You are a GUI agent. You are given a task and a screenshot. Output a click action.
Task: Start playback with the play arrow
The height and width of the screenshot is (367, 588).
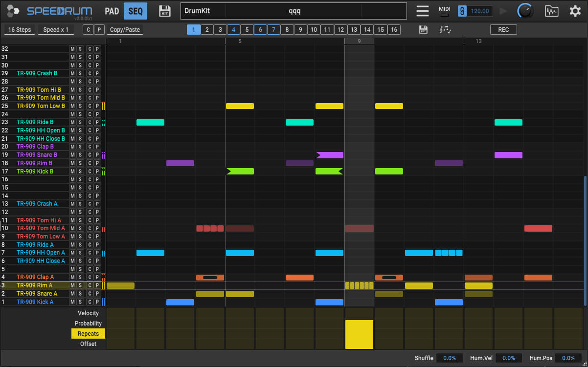pyautogui.click(x=503, y=11)
